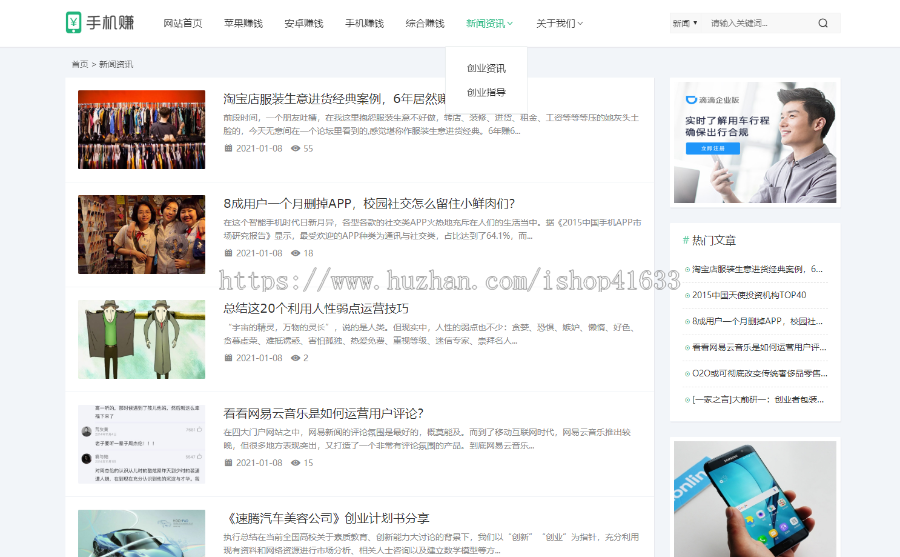Screen dimensions: 900x557
Task: Open hot article O2O或可彻底改变传统奢侈品零售
Action: tap(760, 373)
